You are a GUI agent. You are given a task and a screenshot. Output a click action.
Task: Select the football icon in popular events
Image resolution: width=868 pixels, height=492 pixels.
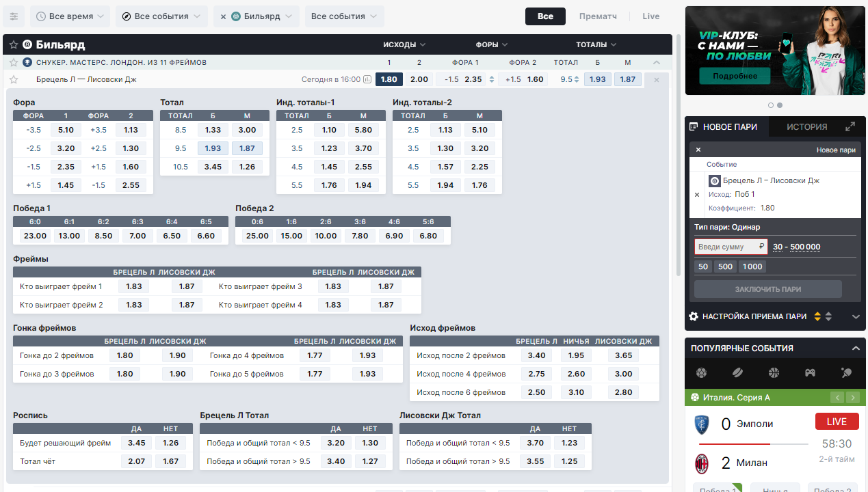click(701, 373)
